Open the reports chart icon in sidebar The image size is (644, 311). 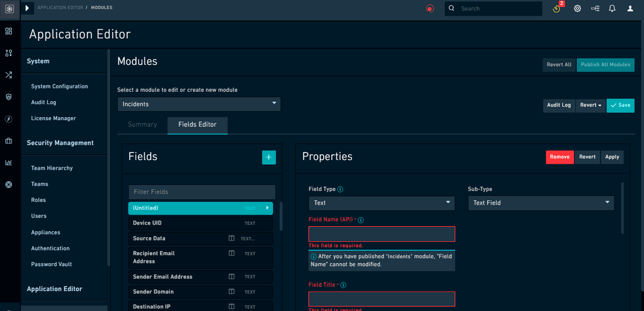(x=8, y=162)
